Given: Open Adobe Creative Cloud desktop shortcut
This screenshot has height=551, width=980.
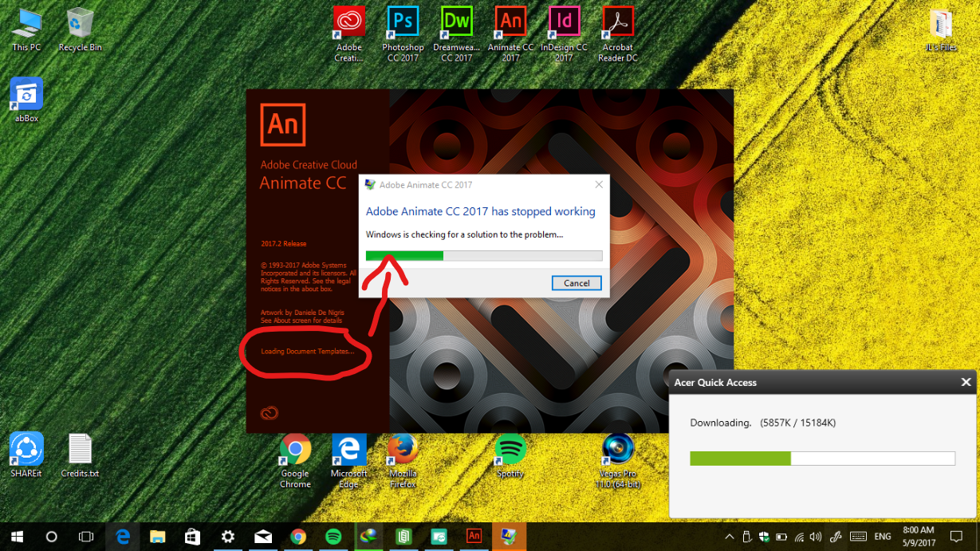Looking at the screenshot, I should point(348,34).
